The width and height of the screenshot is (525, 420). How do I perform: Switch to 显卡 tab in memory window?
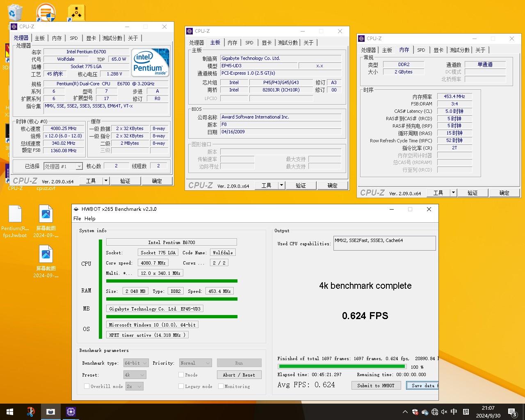pyautogui.click(x=438, y=50)
